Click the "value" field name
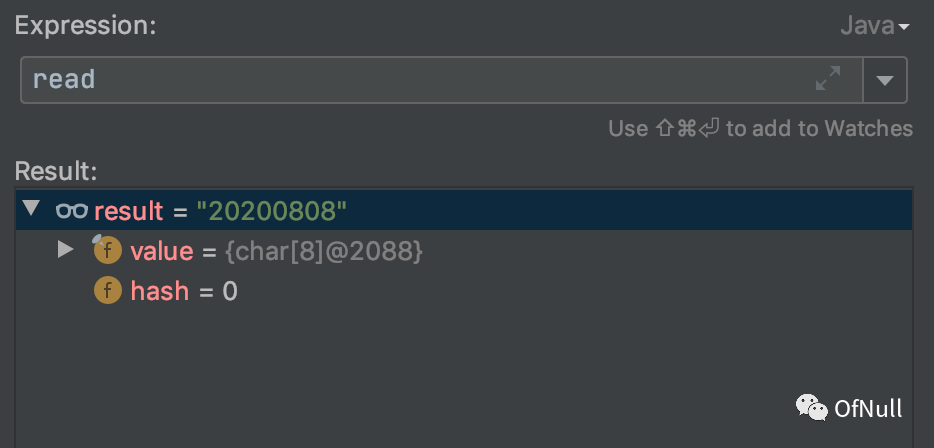This screenshot has height=448, width=934. tap(161, 252)
